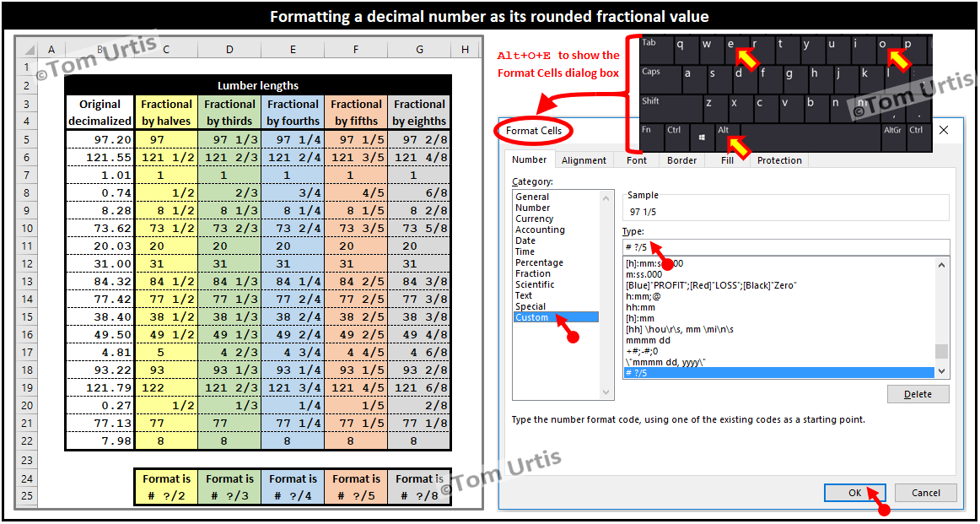Viewport: 980px width, 524px height.
Task: Select the Time category
Action: [x=525, y=251]
